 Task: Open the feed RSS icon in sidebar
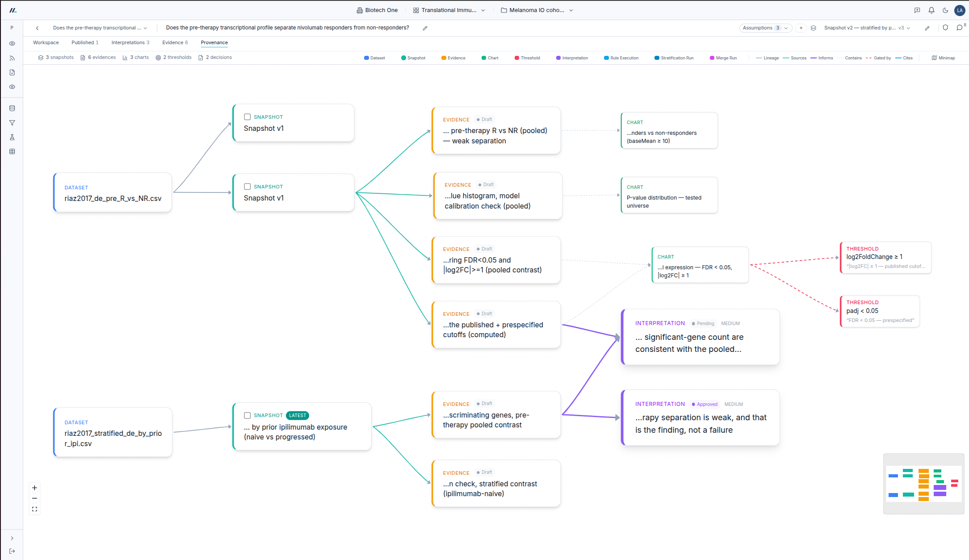[x=12, y=58]
